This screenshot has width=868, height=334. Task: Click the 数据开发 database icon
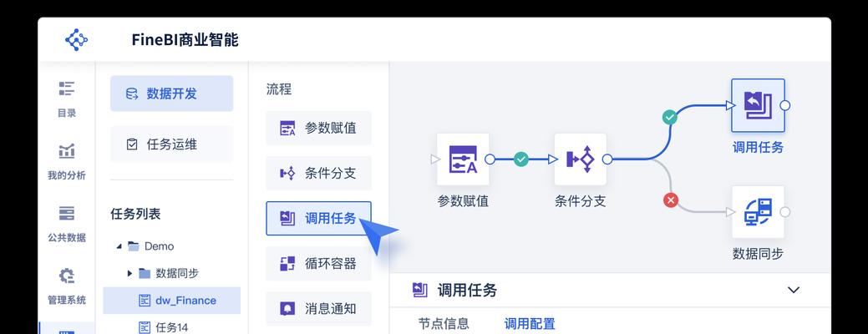[132, 94]
